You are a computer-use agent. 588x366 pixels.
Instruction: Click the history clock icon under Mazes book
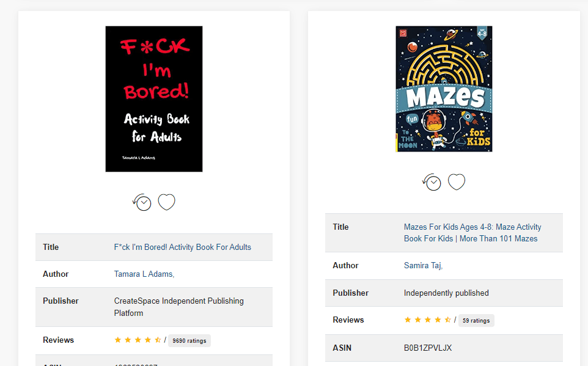click(432, 182)
